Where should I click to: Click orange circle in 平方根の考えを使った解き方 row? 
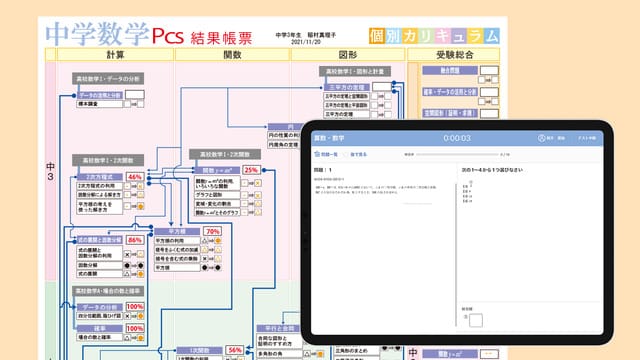[140, 207]
